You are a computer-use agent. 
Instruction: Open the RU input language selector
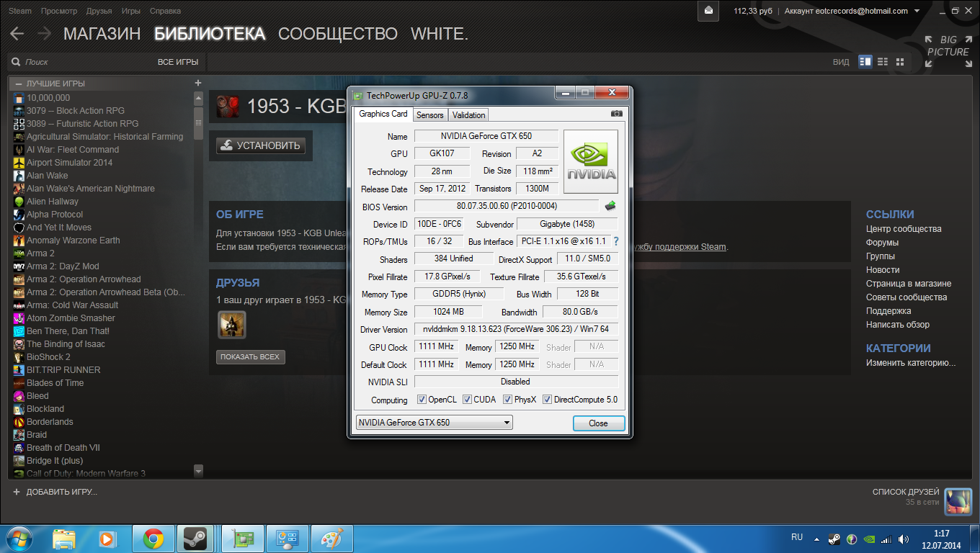coord(797,537)
